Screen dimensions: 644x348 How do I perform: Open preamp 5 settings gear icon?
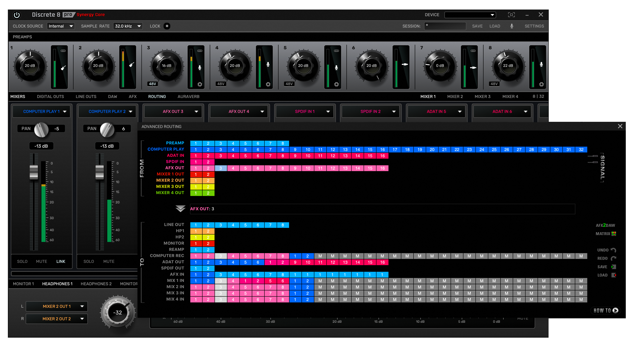(x=336, y=84)
